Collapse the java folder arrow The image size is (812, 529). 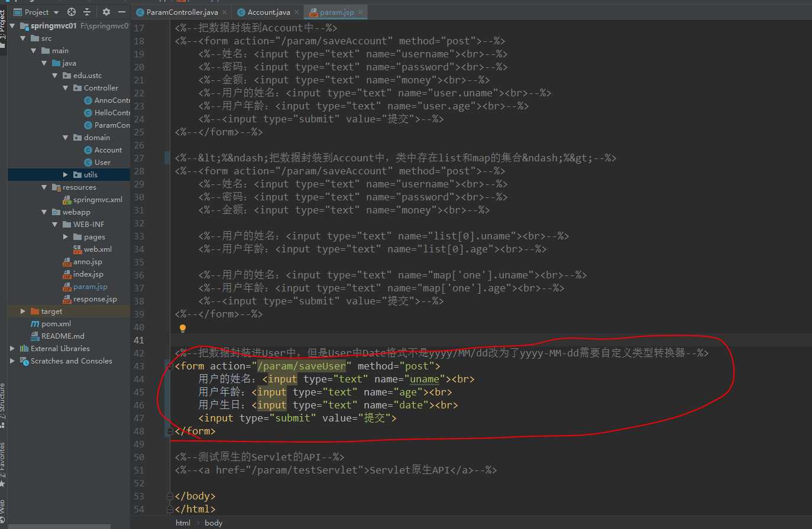(44, 63)
